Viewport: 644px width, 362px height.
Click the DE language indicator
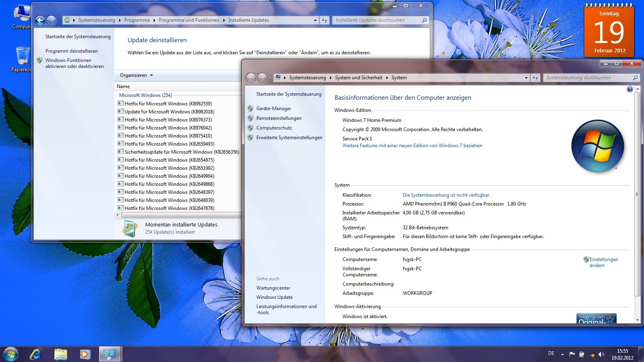[x=551, y=353]
